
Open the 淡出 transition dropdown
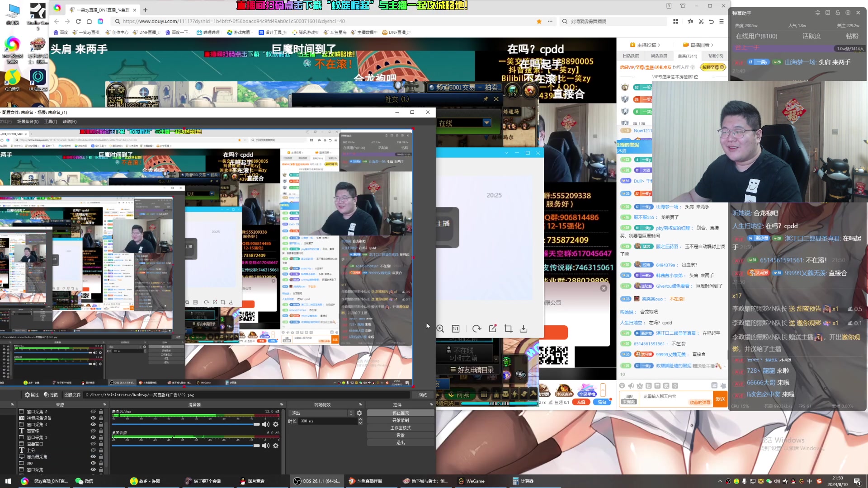[322, 413]
